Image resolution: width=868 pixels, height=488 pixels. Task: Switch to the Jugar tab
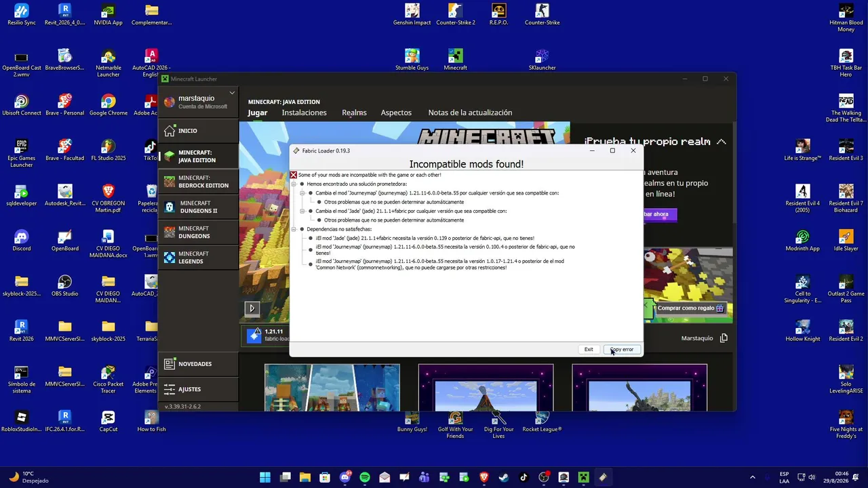click(258, 113)
